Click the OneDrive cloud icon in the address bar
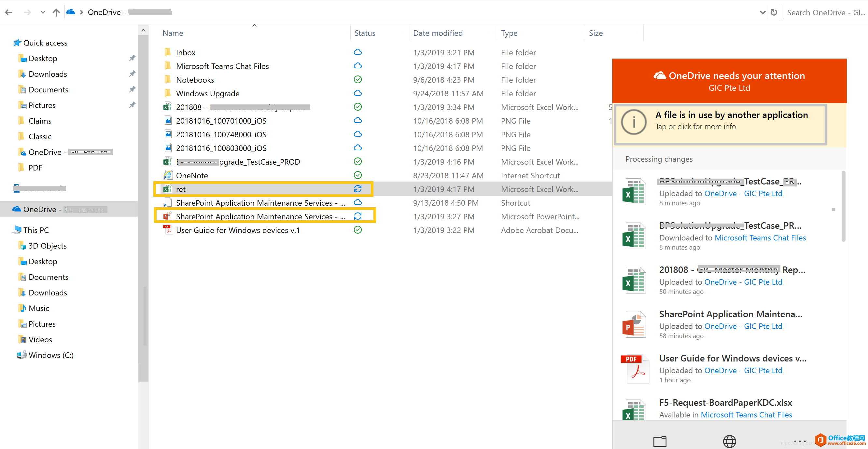The width and height of the screenshot is (868, 449). tap(70, 12)
